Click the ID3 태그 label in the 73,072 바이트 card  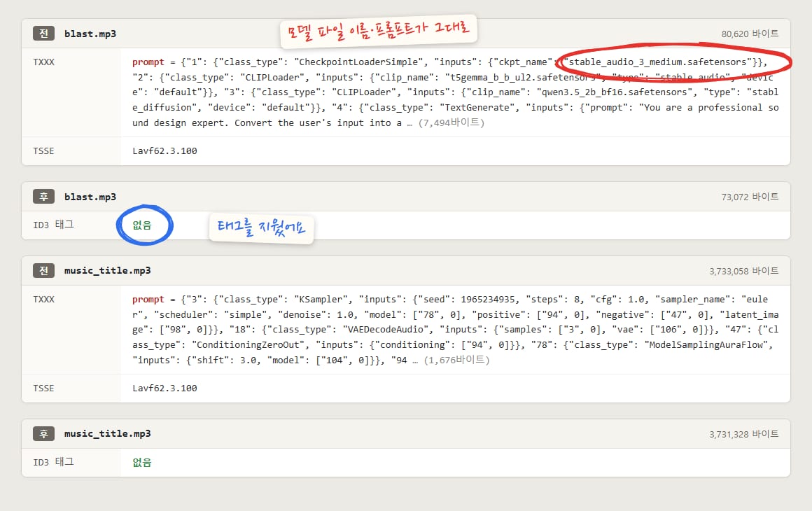pyautogui.click(x=53, y=225)
